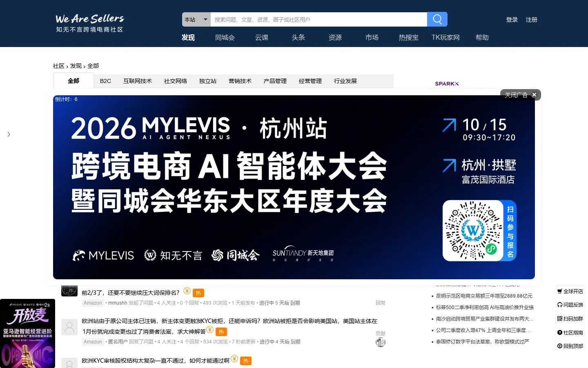Click 匿名用户 in second question row

[118, 342]
